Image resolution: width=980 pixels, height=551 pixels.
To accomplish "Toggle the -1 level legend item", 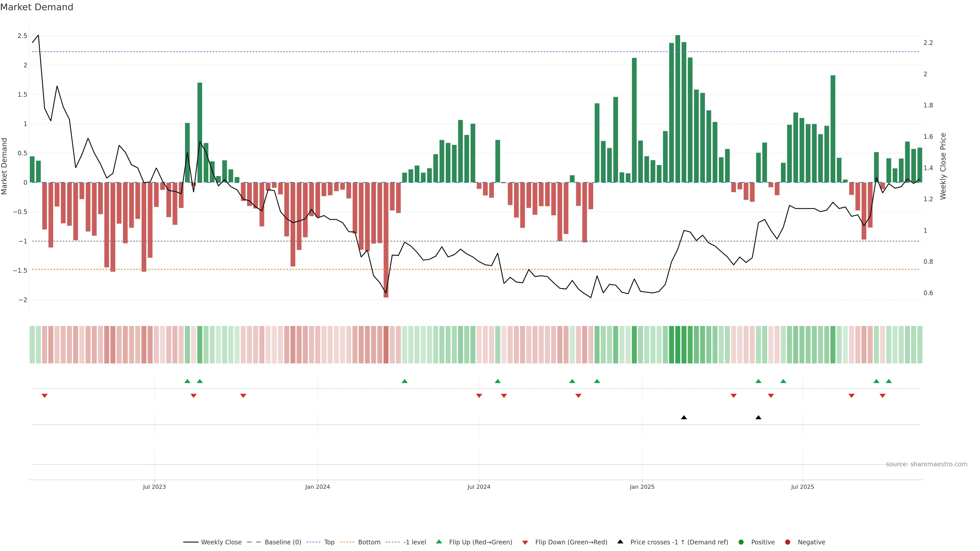I will click(414, 542).
